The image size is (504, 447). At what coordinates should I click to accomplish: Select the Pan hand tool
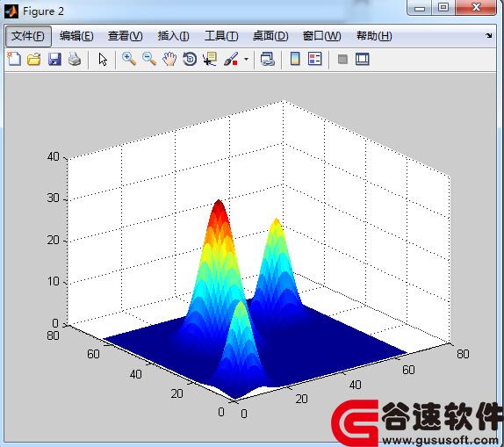[169, 59]
